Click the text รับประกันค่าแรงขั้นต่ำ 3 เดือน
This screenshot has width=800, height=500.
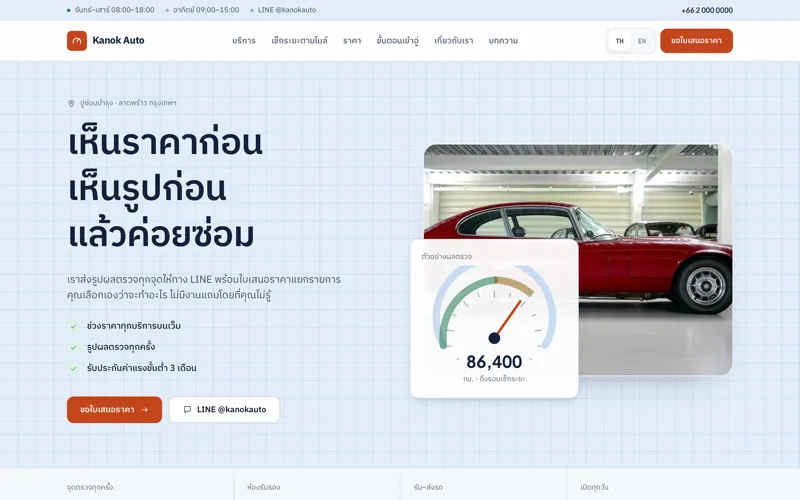[x=141, y=368]
